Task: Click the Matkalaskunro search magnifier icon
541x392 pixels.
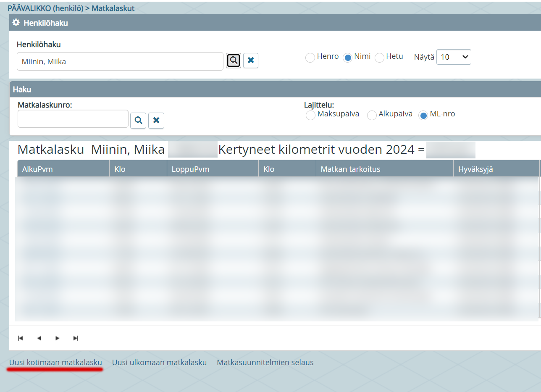Action: [138, 120]
